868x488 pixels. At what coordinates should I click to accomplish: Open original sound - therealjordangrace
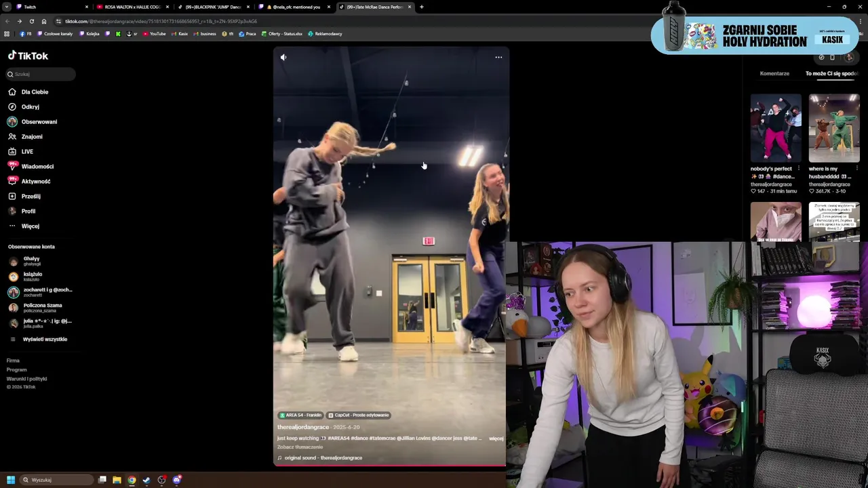(319, 458)
